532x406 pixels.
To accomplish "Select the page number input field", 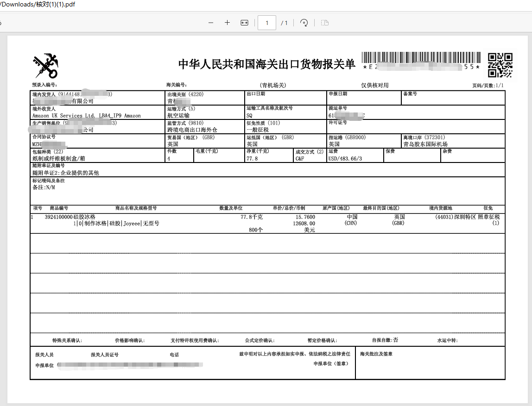I will tap(267, 22).
